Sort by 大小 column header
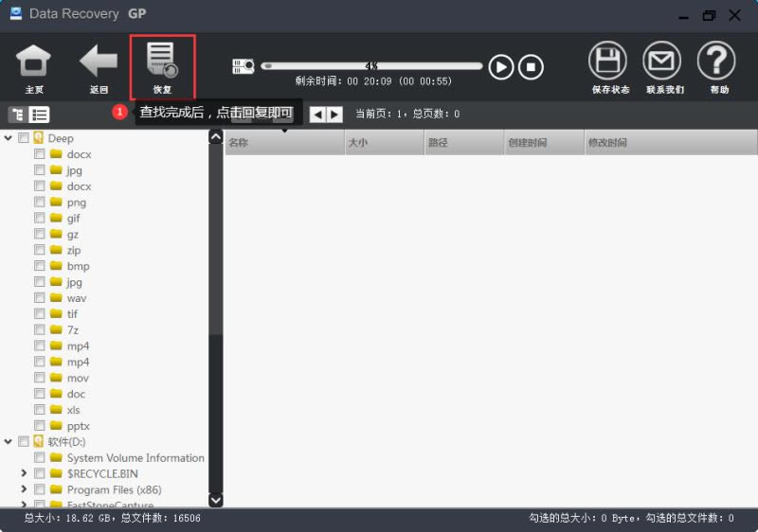The width and height of the screenshot is (758, 532). (385, 142)
